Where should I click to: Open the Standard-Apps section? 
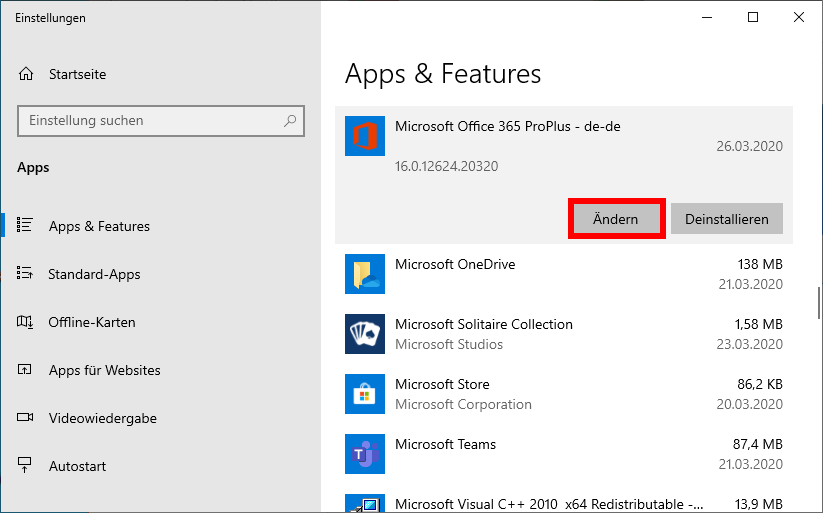[94, 275]
